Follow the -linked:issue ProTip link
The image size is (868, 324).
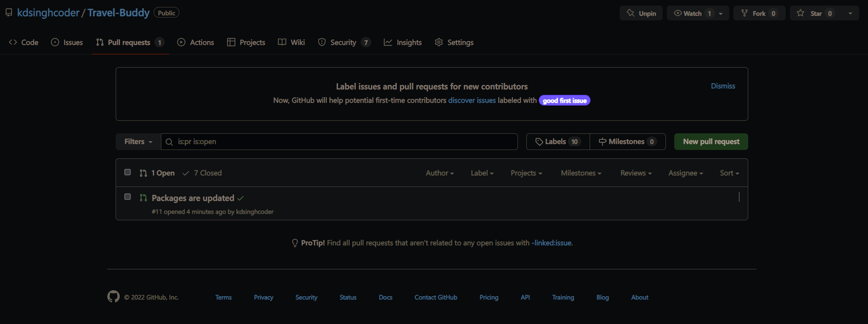tap(552, 243)
